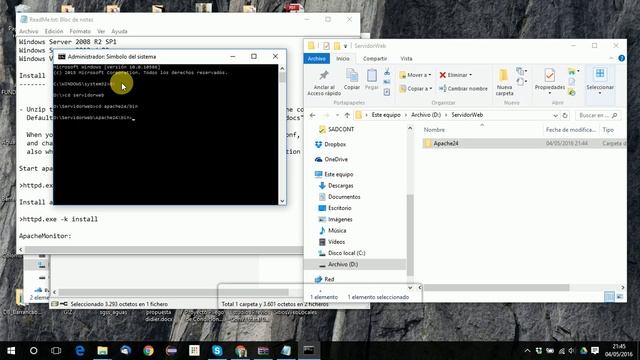Click Anclar al Acceso rápido pin icon
The height and width of the screenshot is (360, 640).
pos(324,76)
